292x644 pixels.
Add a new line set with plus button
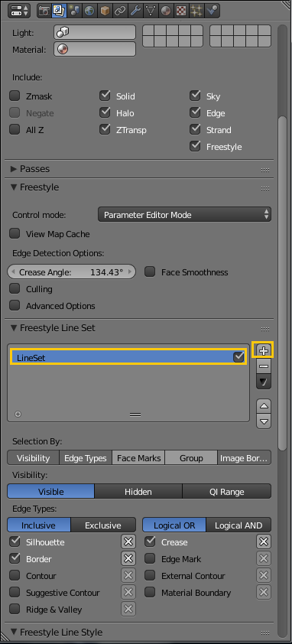coord(264,351)
